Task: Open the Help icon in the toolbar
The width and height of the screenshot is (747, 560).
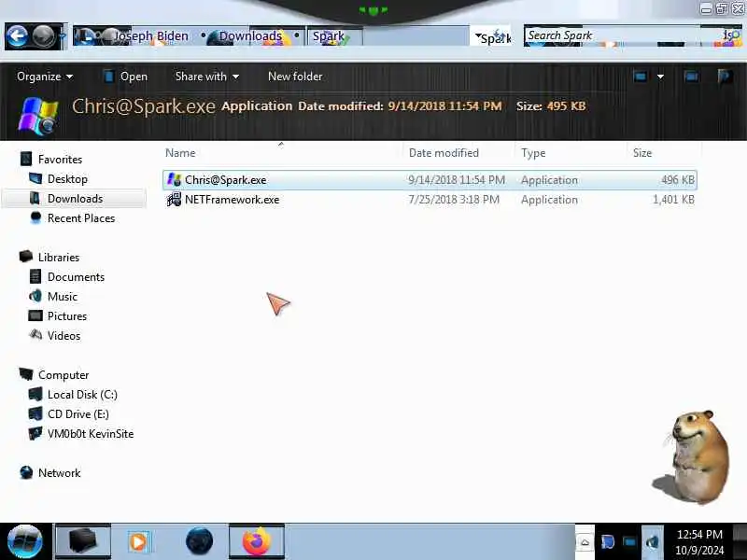Action: tap(726, 77)
